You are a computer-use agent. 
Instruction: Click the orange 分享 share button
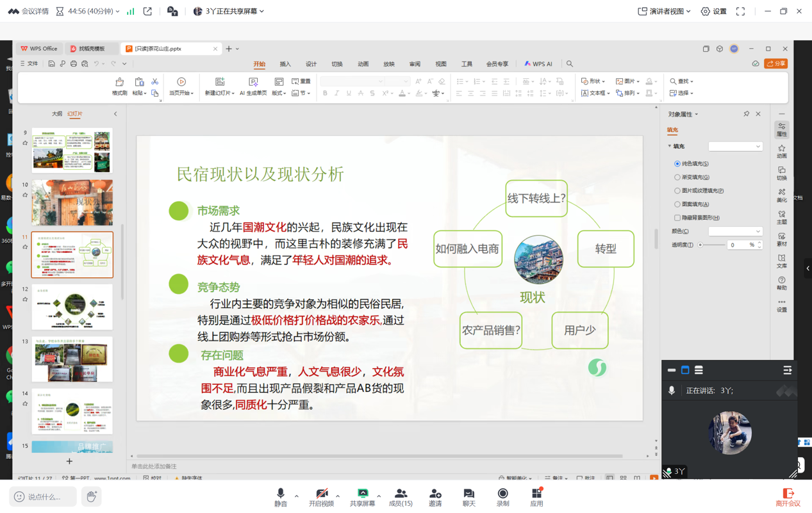[x=775, y=64]
